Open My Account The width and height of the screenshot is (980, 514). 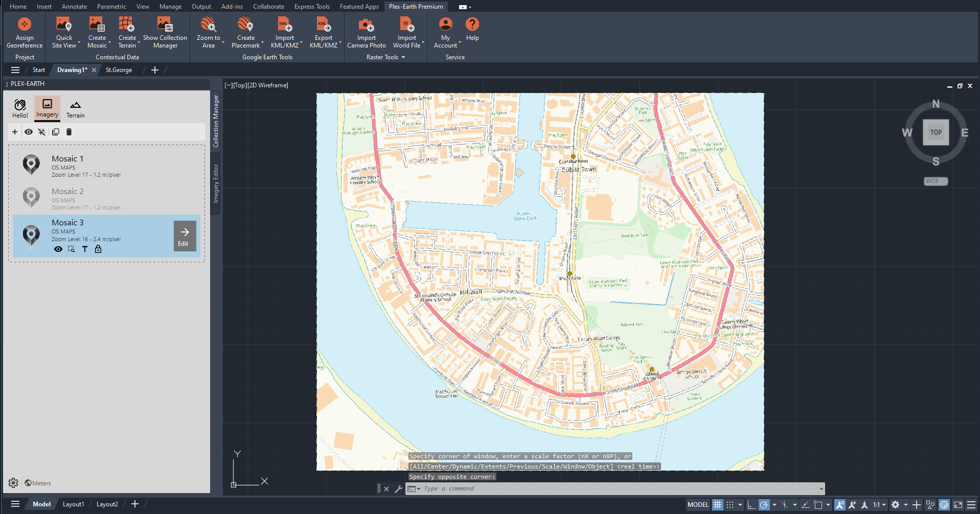tap(446, 33)
